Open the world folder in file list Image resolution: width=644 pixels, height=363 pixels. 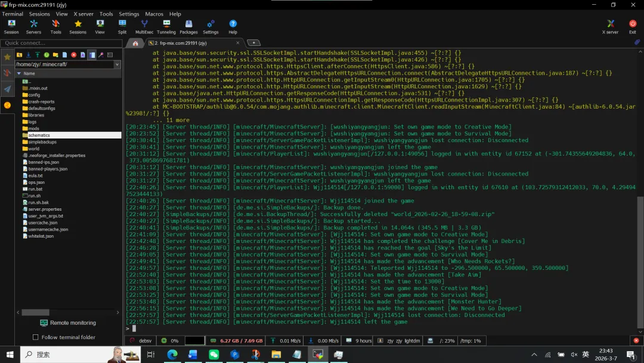coord(34,149)
